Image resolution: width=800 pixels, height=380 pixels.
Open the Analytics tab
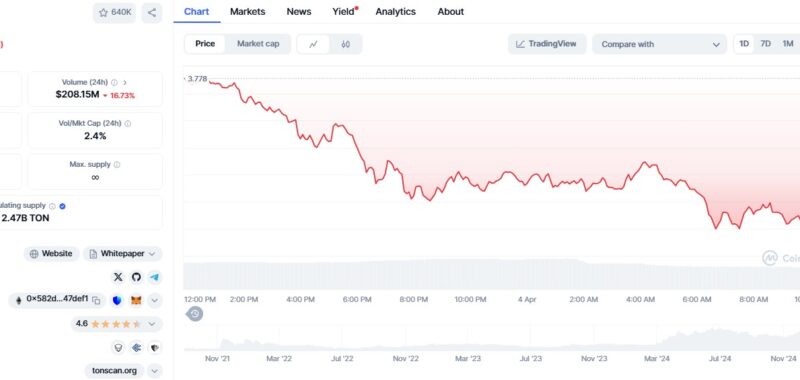[395, 11]
